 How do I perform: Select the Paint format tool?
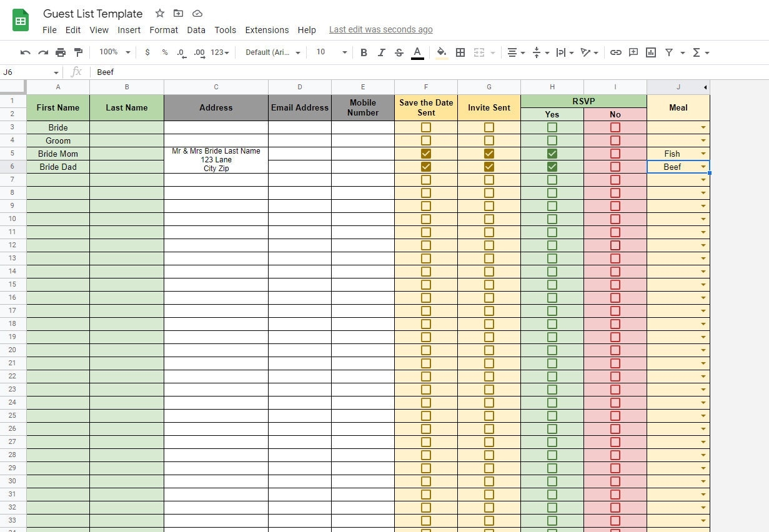point(78,52)
